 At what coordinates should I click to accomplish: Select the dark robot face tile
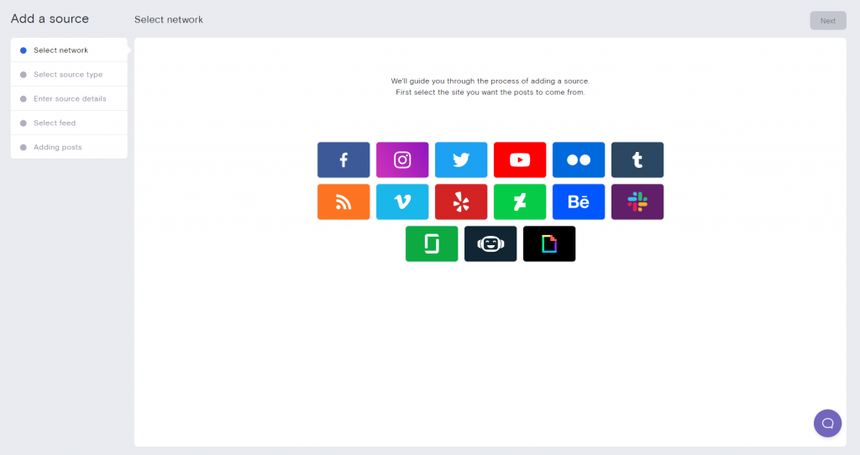[x=490, y=244]
